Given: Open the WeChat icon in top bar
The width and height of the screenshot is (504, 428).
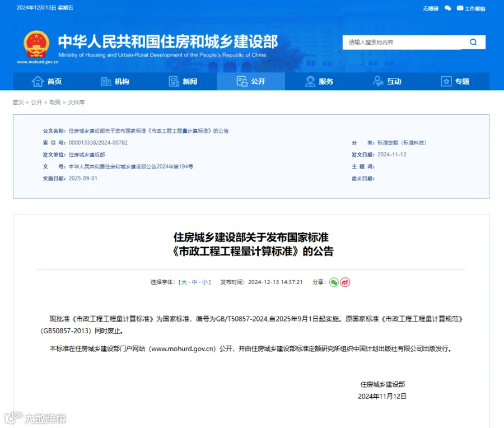Looking at the screenshot, I should tap(448, 8).
